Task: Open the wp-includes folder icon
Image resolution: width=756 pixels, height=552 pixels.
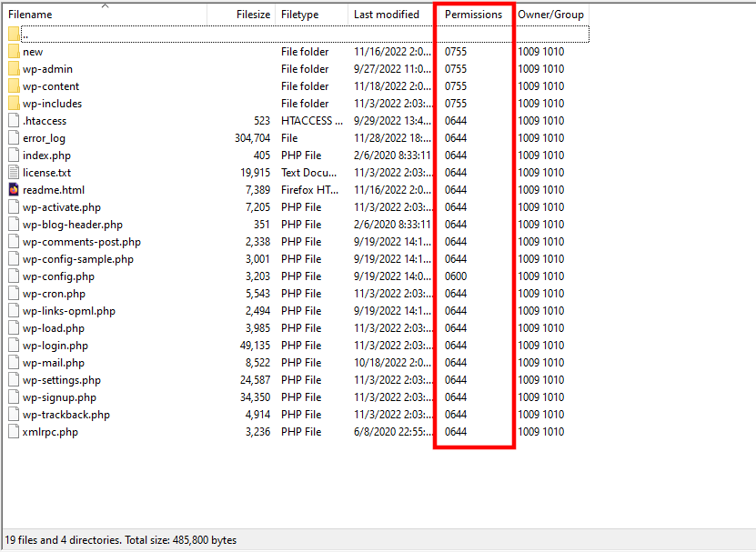Action: (x=13, y=103)
